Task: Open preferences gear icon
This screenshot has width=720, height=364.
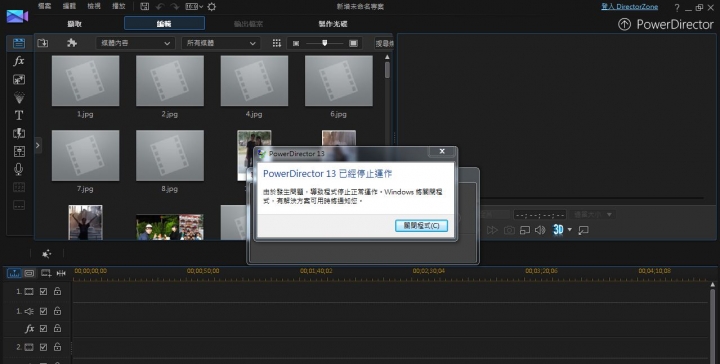Action: tap(212, 6)
